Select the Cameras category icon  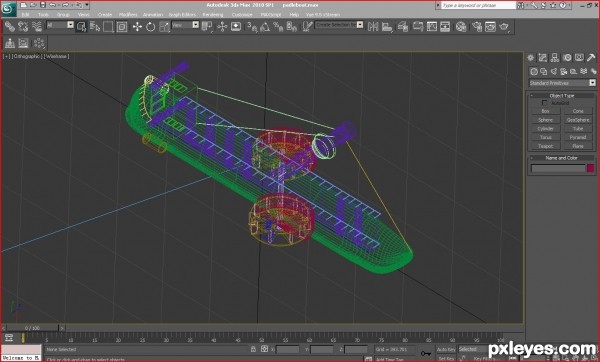[563, 72]
